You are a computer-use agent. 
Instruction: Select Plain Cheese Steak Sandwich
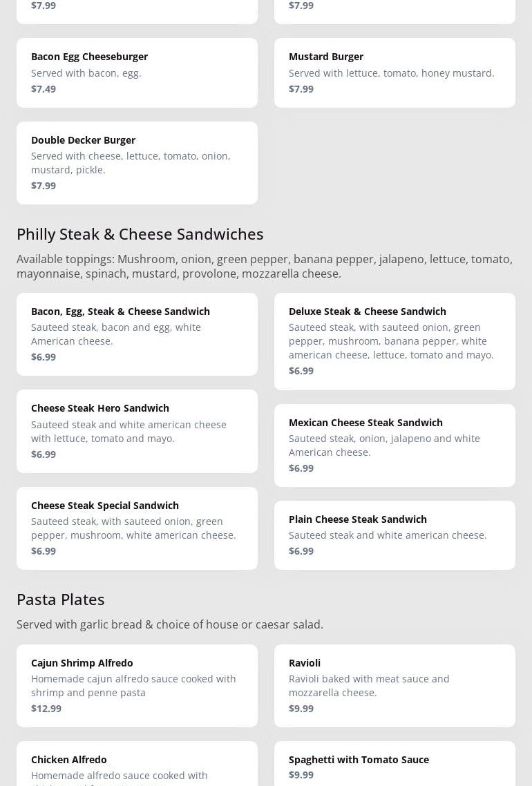click(395, 535)
